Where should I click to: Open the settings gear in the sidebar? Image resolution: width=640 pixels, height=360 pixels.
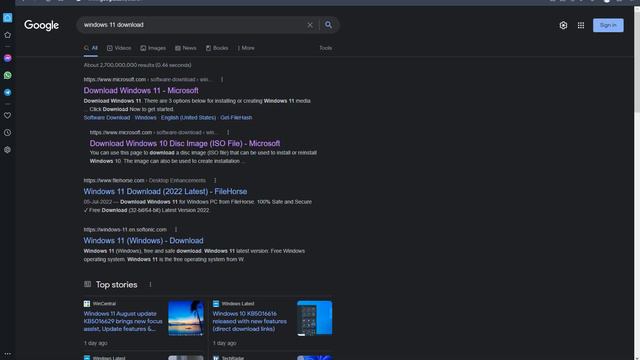[x=7, y=150]
